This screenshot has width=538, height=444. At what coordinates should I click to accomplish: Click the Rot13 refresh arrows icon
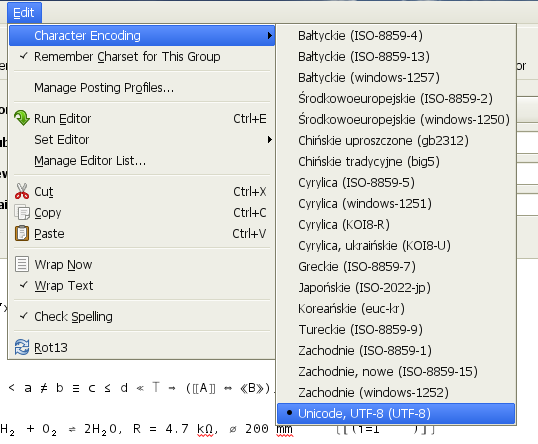click(x=22, y=347)
